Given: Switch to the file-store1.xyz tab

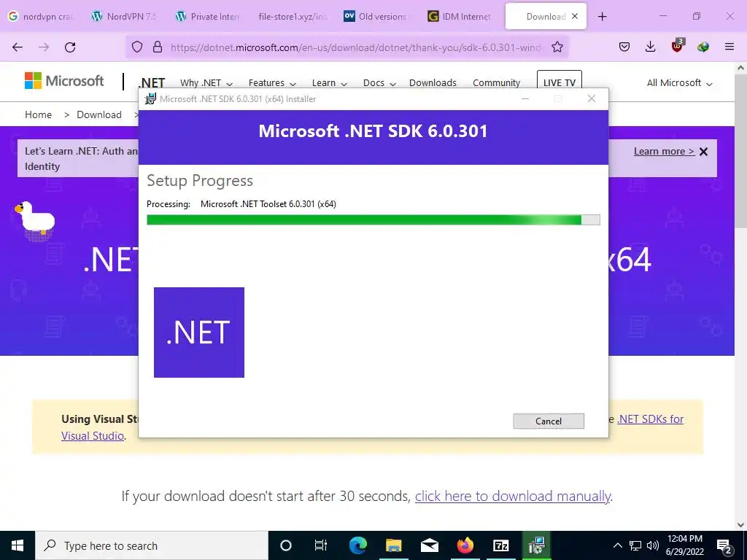Looking at the screenshot, I should point(292,16).
